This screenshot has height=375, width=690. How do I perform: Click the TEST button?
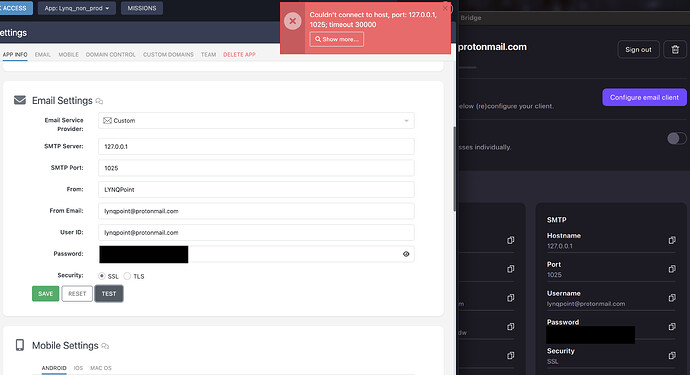109,294
